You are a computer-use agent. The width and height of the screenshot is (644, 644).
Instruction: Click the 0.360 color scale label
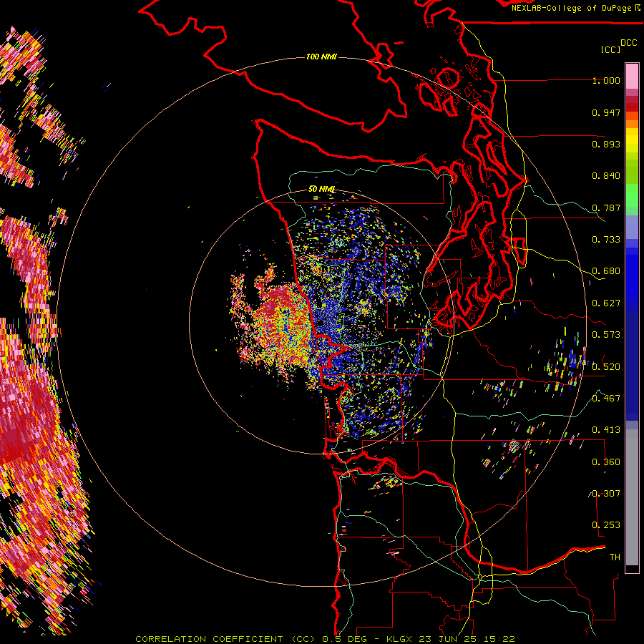[606, 462]
